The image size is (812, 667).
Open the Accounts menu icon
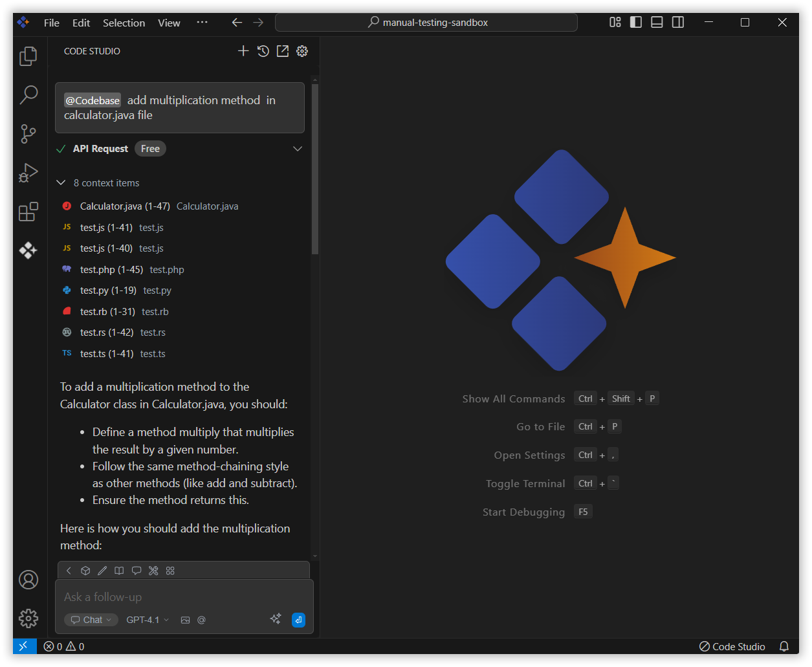tap(28, 580)
